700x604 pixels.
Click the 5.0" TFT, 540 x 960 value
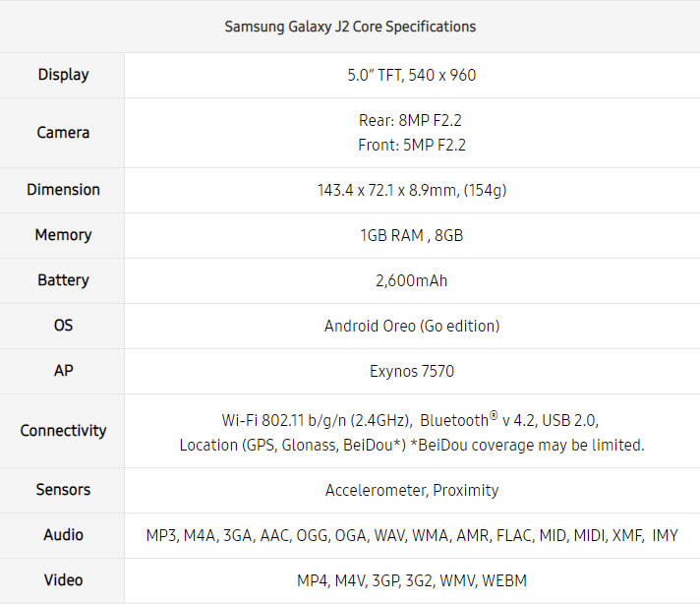pos(412,75)
